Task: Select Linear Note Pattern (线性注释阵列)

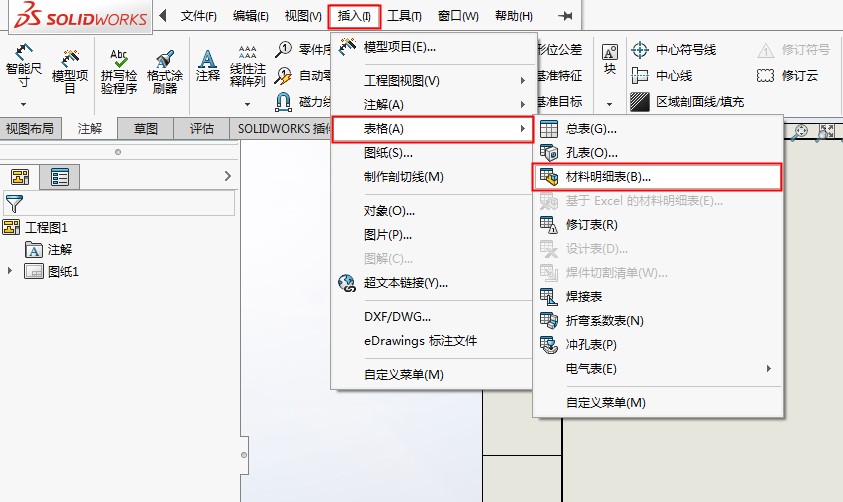Action: click(x=247, y=67)
